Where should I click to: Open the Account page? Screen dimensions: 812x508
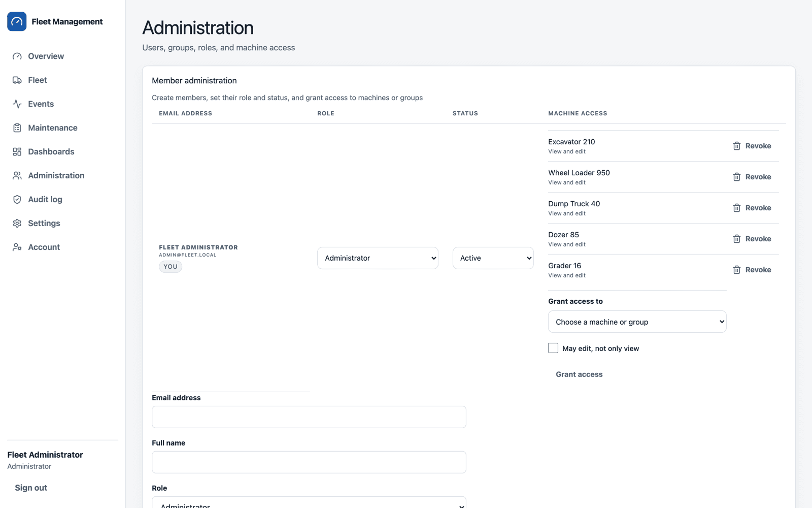click(x=63, y=247)
